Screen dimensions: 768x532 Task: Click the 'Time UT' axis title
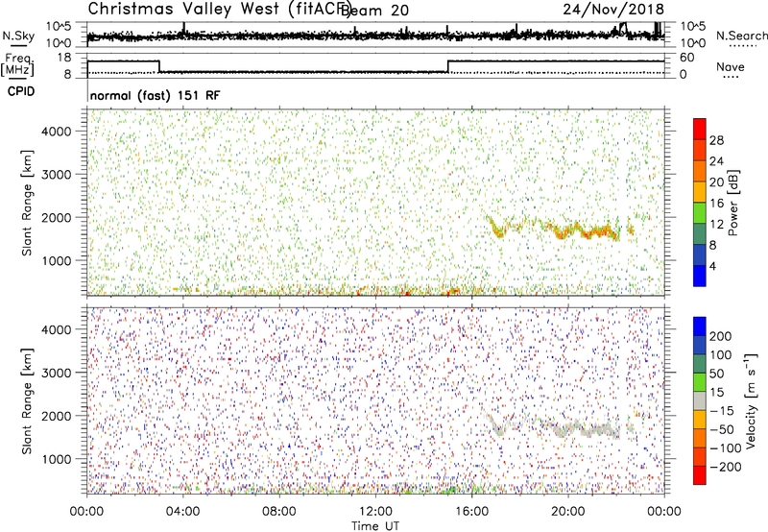[x=375, y=526]
